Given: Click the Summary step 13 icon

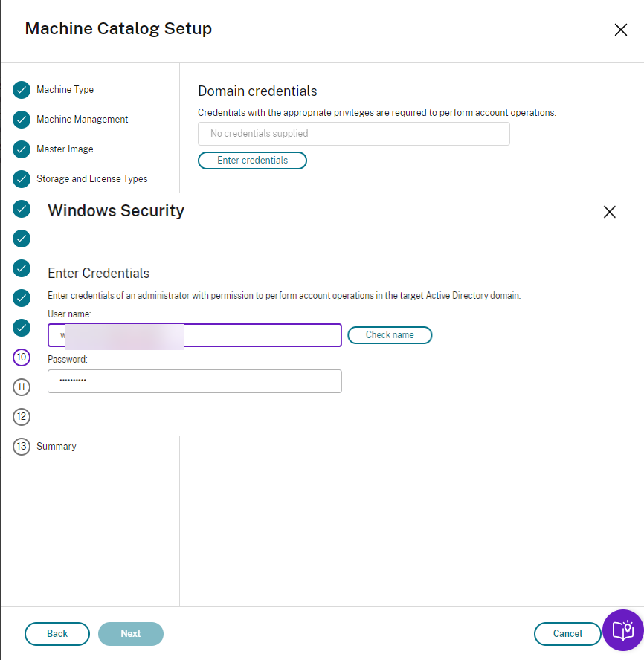Looking at the screenshot, I should tap(22, 447).
